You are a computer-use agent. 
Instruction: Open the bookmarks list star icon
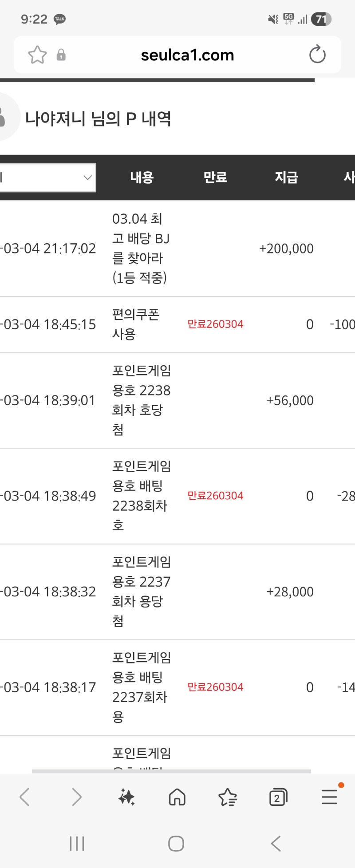coord(228,797)
